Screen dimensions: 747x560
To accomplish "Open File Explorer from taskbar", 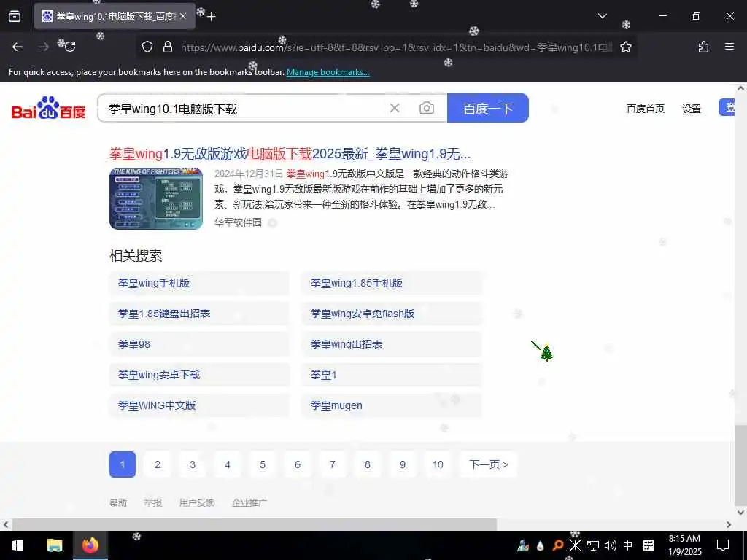I will (x=54, y=545).
